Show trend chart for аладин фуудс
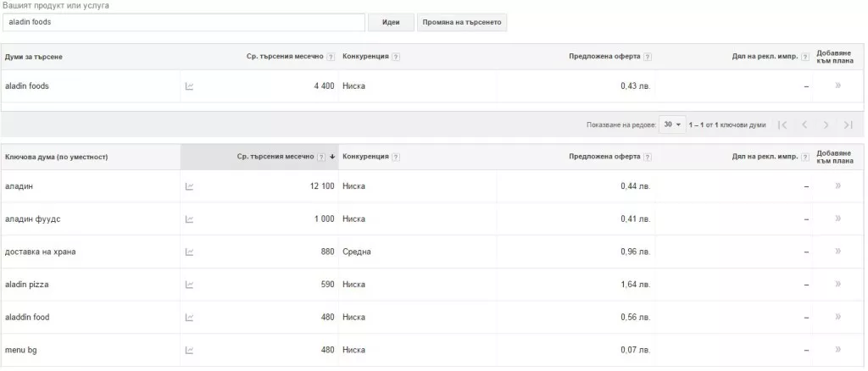 pyautogui.click(x=189, y=219)
